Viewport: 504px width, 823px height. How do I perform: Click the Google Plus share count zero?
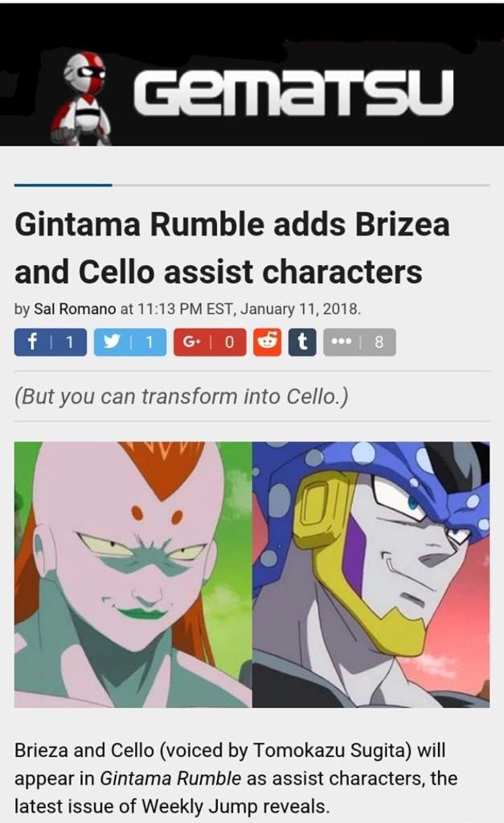(229, 342)
